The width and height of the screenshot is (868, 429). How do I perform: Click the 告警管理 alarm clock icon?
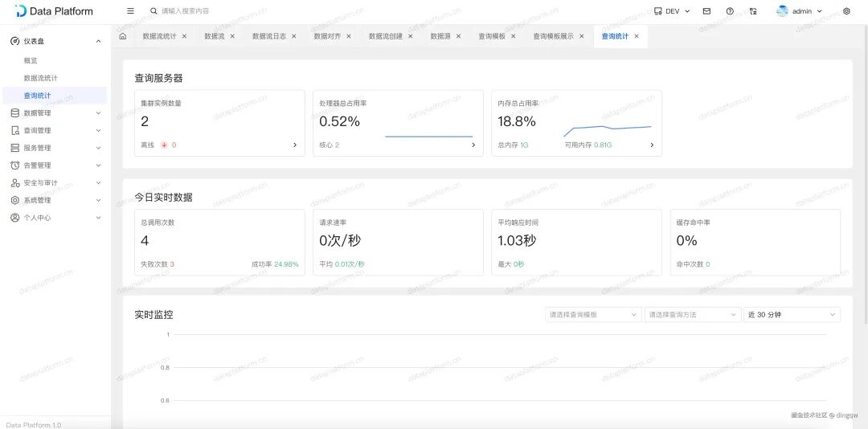(15, 165)
